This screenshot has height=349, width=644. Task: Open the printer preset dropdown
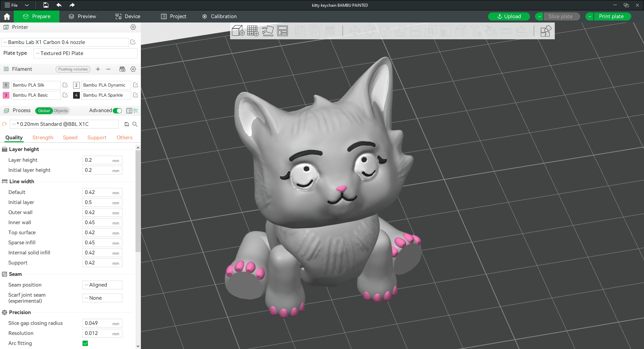(65, 42)
